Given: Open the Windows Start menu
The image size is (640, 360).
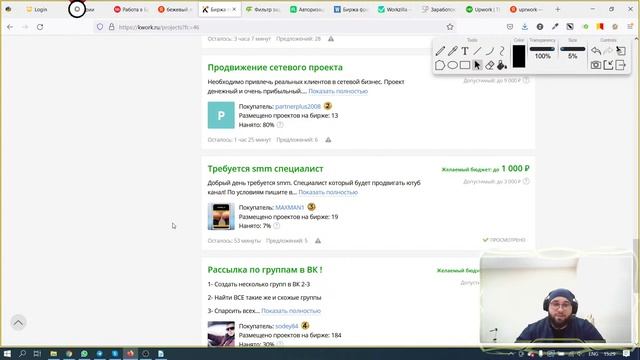Looking at the screenshot, I should (x=7, y=353).
